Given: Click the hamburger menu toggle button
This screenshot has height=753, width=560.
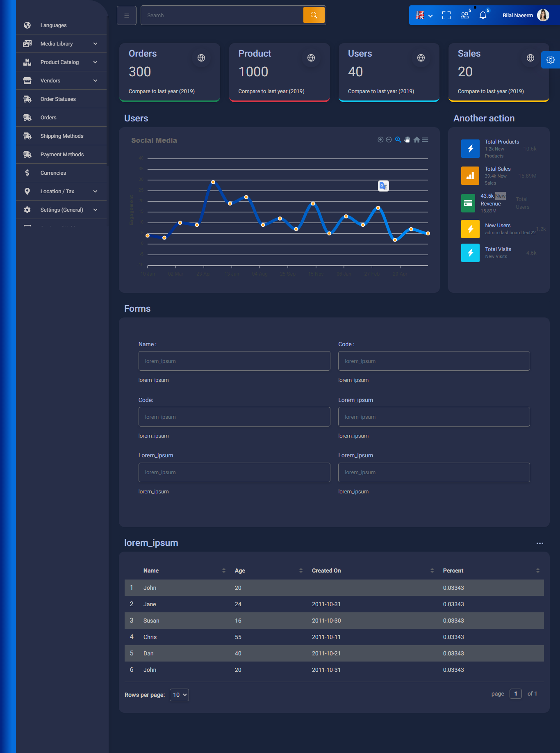Looking at the screenshot, I should [x=126, y=16].
